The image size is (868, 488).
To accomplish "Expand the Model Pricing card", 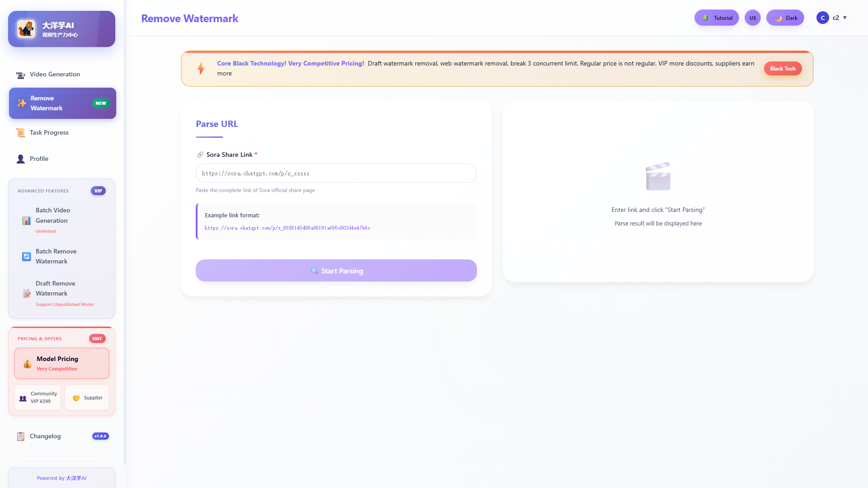I will click(x=61, y=363).
